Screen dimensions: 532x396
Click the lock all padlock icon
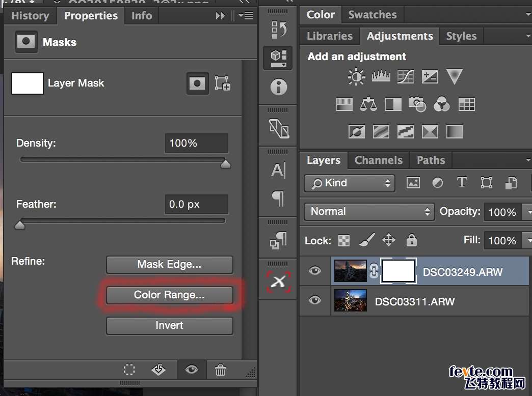411,240
